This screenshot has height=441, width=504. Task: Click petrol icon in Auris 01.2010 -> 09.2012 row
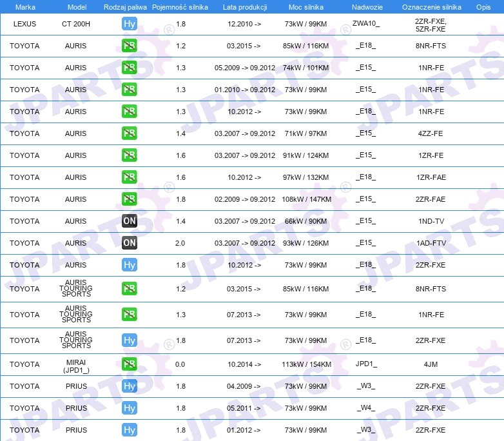tap(130, 90)
